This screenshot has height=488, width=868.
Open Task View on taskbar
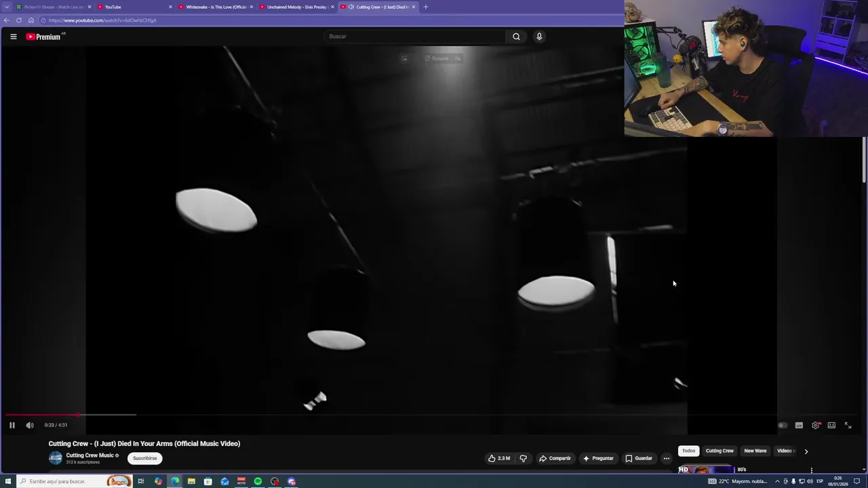pos(141,481)
